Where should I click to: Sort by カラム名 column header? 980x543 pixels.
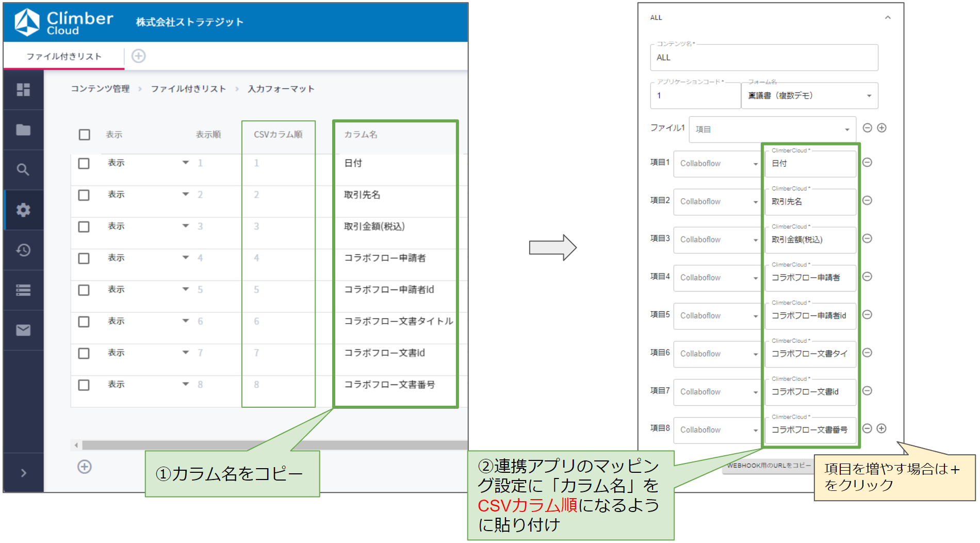click(361, 135)
